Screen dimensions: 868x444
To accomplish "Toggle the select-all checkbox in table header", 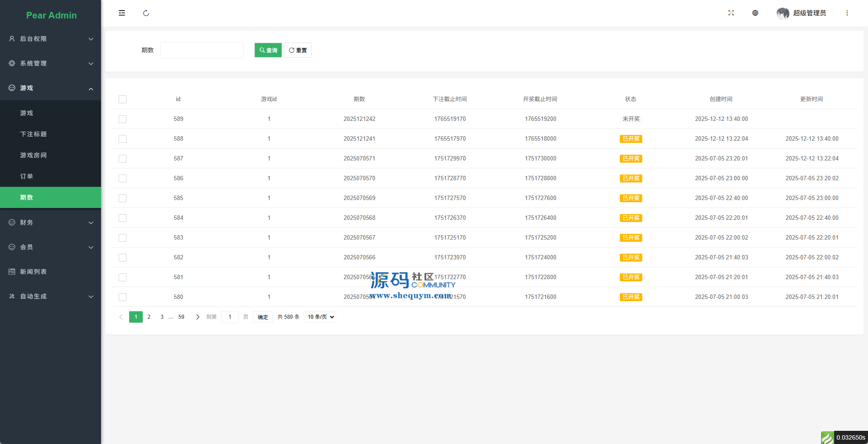I will click(x=123, y=99).
